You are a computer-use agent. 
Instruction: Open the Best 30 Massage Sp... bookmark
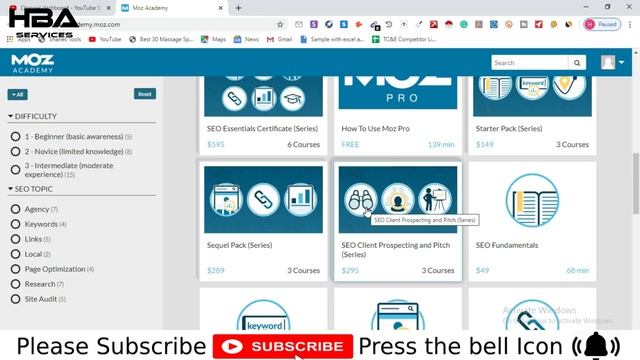point(161,39)
